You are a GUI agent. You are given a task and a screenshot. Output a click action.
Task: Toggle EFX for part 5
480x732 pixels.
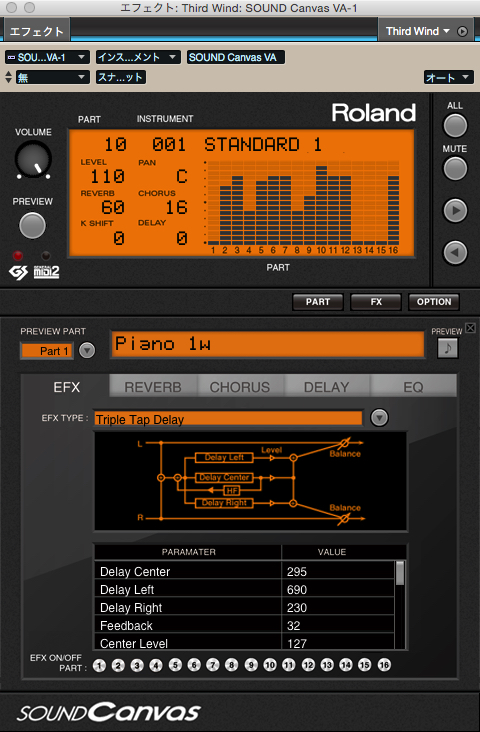pyautogui.click(x=175, y=665)
